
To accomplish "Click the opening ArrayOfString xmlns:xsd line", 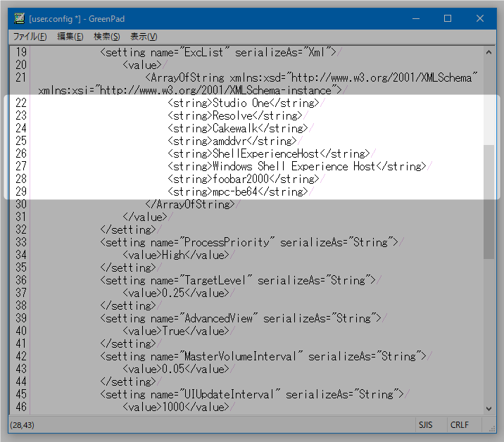I will point(311,78).
